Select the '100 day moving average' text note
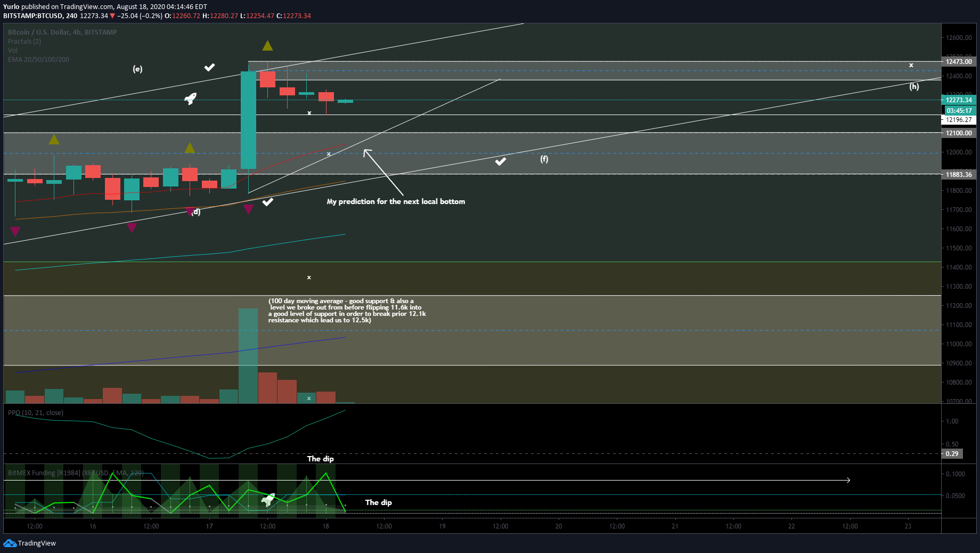 click(347, 310)
